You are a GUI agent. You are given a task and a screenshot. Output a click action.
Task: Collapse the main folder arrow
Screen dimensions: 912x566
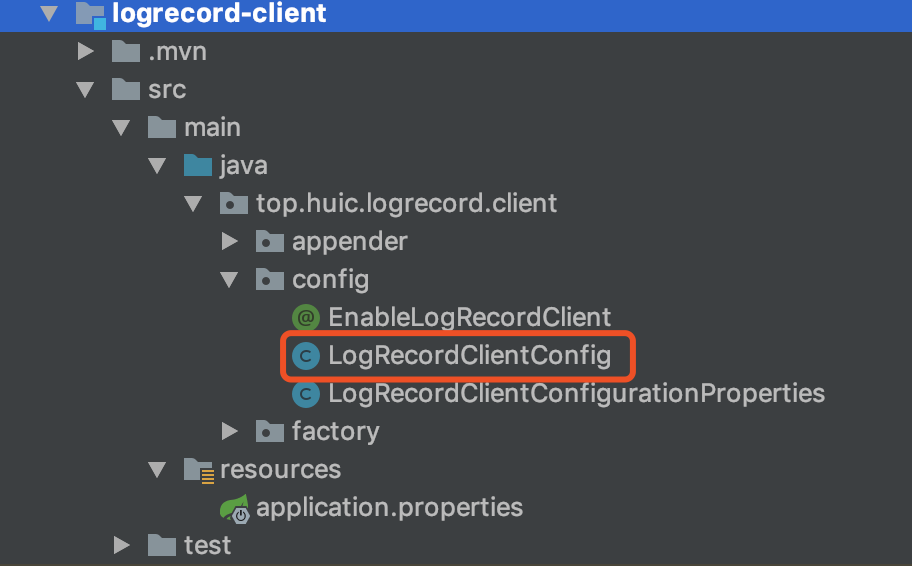click(121, 127)
